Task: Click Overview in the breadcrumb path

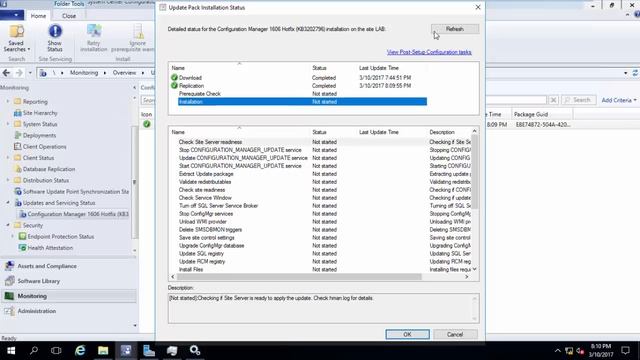Action: pos(124,73)
